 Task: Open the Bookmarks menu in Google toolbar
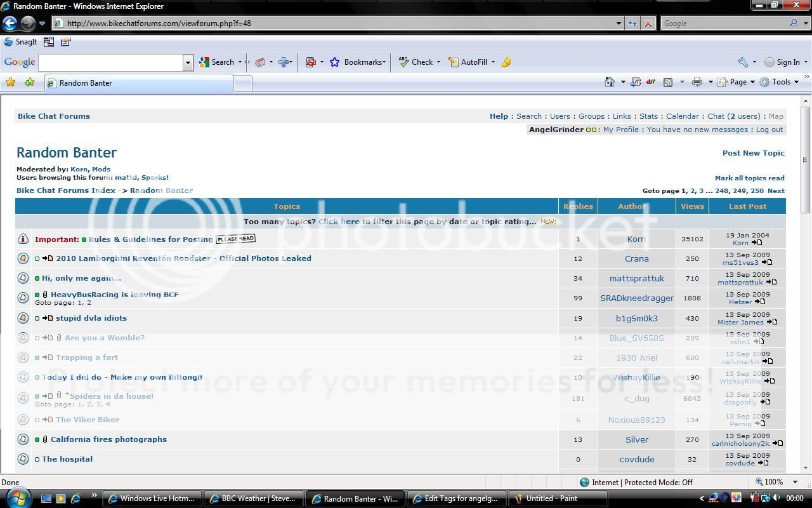coord(358,62)
